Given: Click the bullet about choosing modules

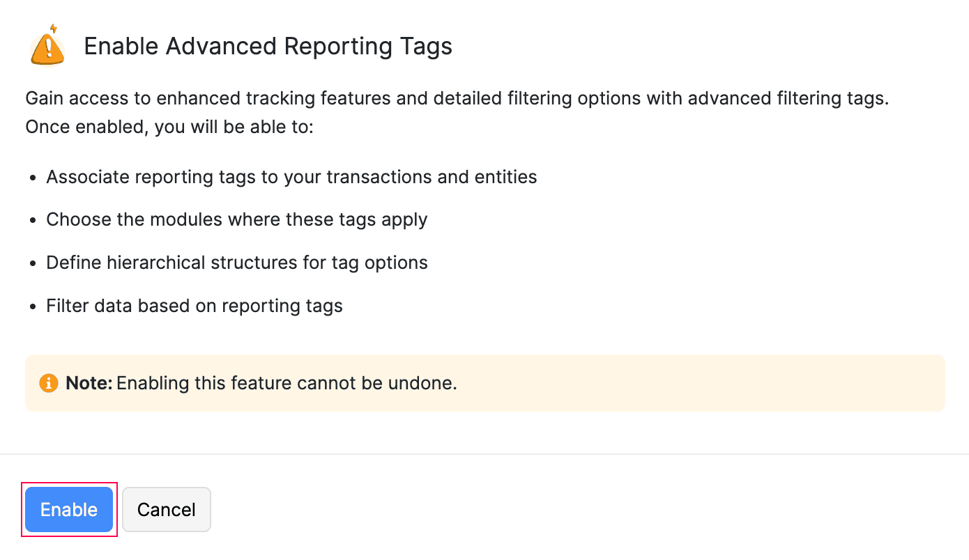Looking at the screenshot, I should point(236,219).
